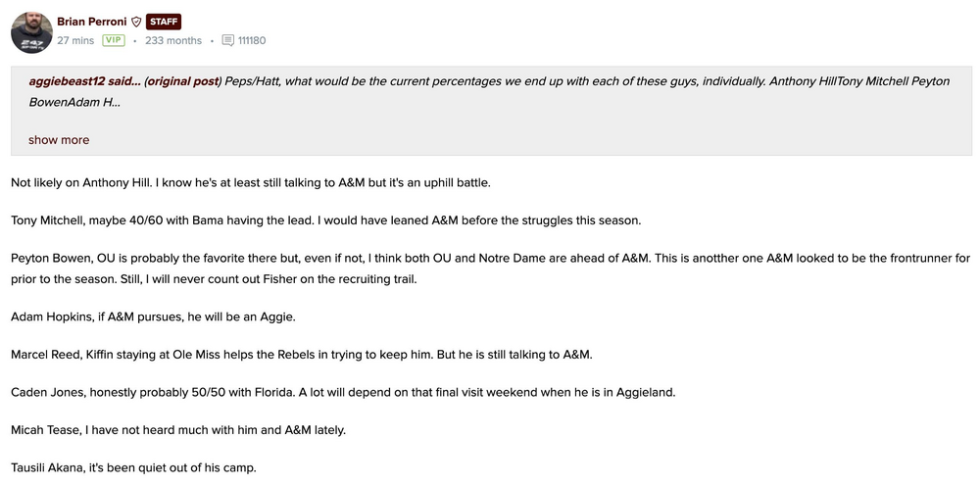The height and width of the screenshot is (486, 980).
Task: Click Brian Perroni's profile avatar
Action: click(x=31, y=31)
